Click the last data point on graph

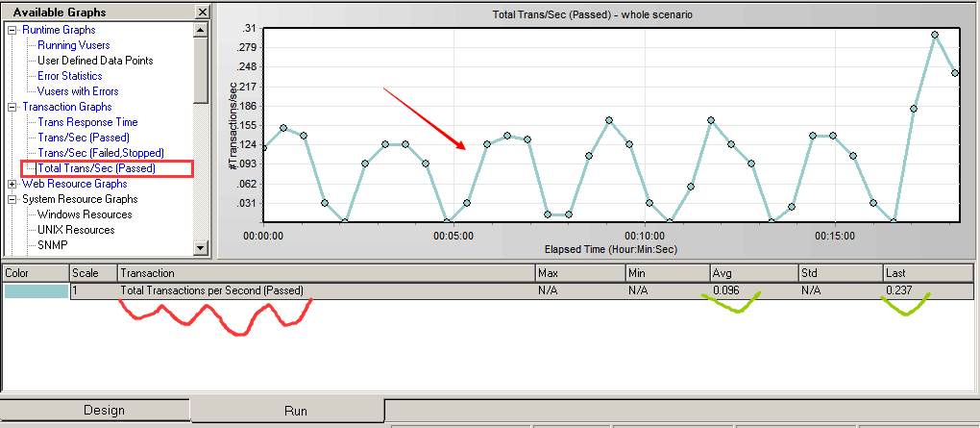pos(955,73)
